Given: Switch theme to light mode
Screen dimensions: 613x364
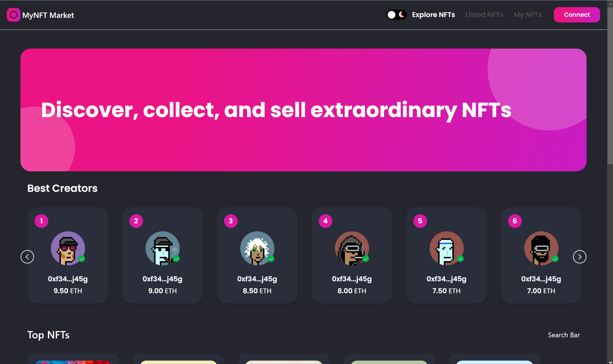Looking at the screenshot, I should [391, 14].
